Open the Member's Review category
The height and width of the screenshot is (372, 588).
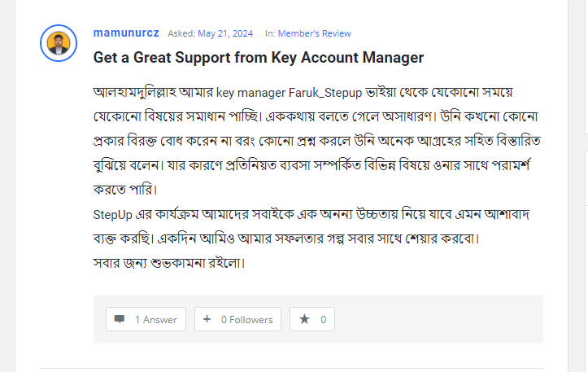point(314,34)
